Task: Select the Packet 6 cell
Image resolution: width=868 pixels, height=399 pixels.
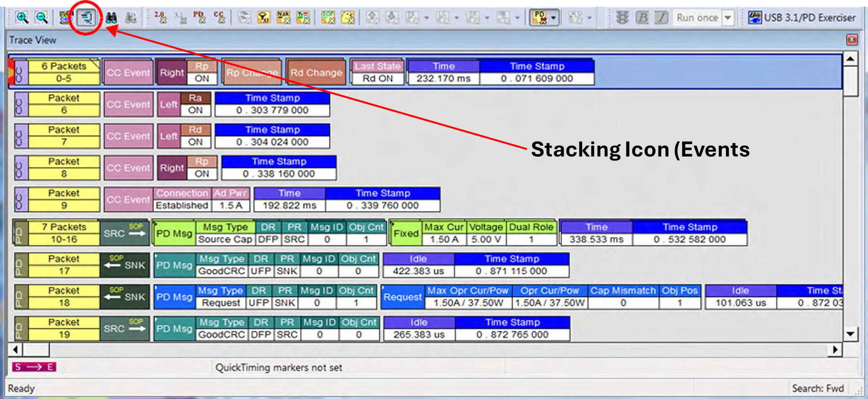Action: pos(63,104)
